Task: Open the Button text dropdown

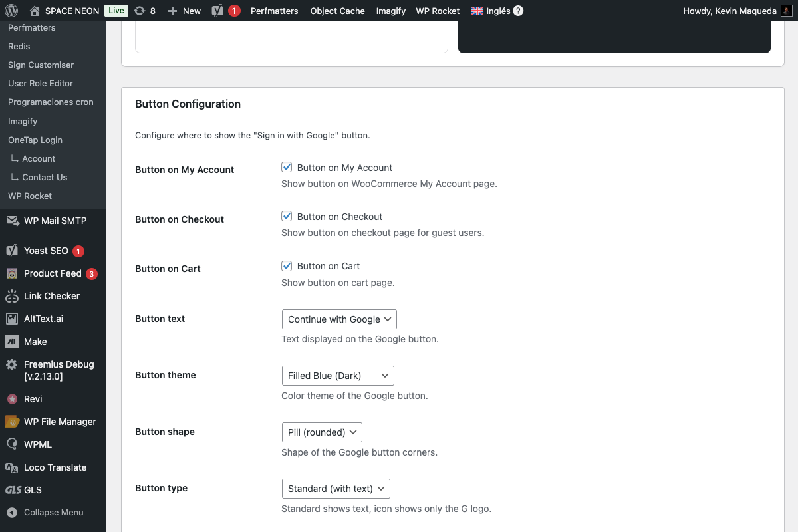Action: click(x=339, y=319)
